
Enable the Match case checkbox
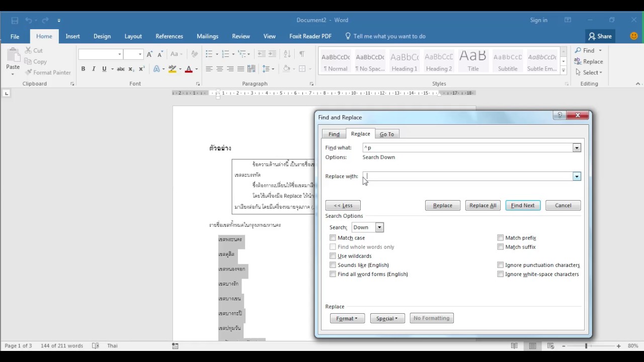[x=333, y=238]
